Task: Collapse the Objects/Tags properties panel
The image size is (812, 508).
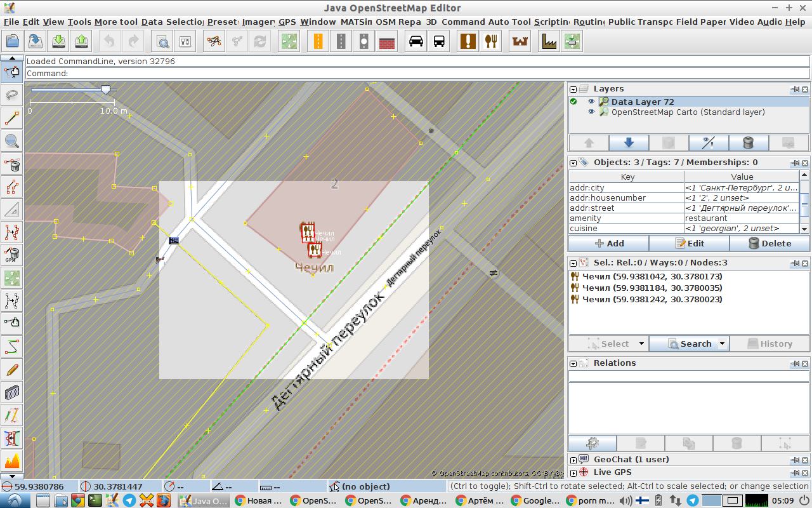Action: pos(573,163)
